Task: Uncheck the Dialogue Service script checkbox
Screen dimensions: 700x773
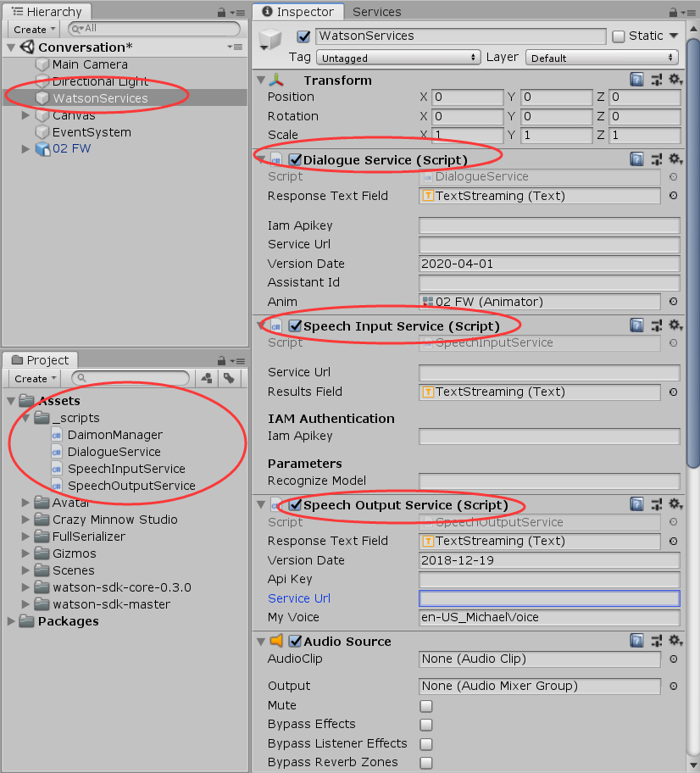Action: (x=295, y=159)
